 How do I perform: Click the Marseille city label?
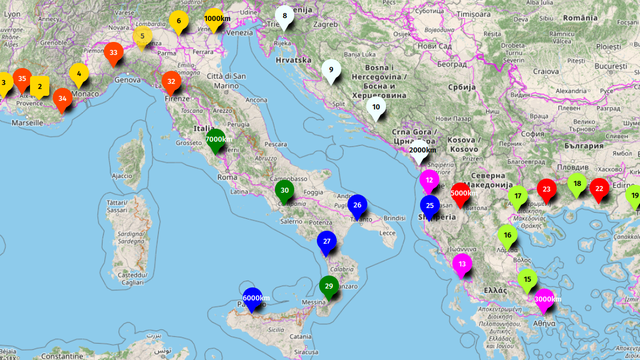coord(27,122)
